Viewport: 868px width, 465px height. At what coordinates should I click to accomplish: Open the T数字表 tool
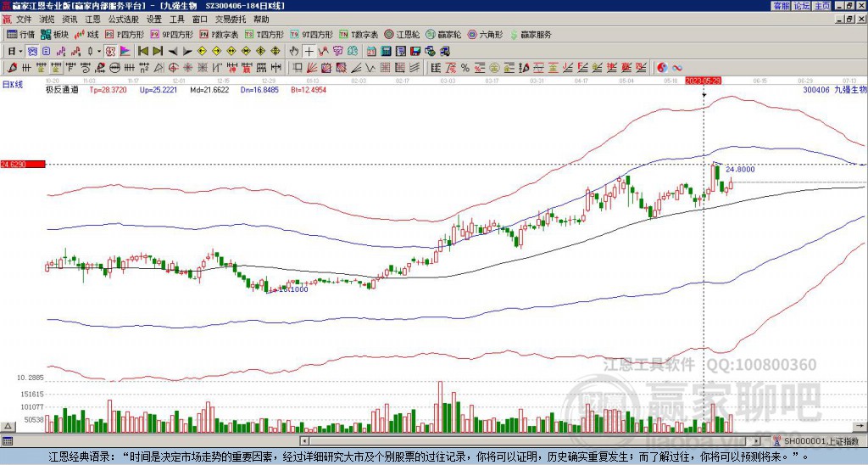tap(359, 34)
